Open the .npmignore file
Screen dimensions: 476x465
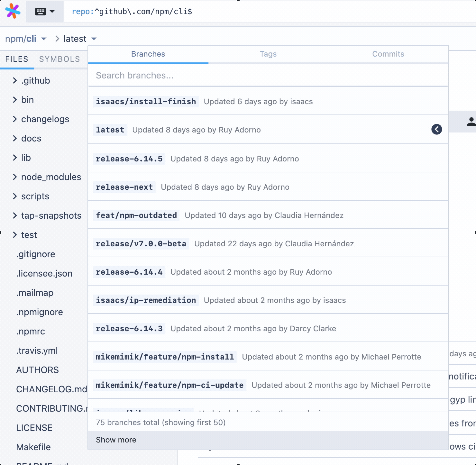[40, 312]
